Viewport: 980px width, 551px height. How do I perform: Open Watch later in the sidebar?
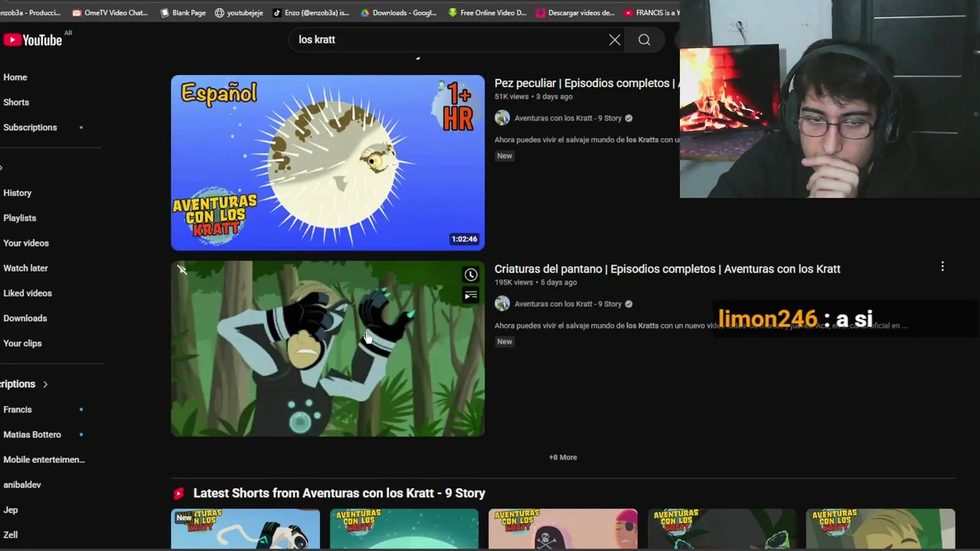click(x=25, y=269)
